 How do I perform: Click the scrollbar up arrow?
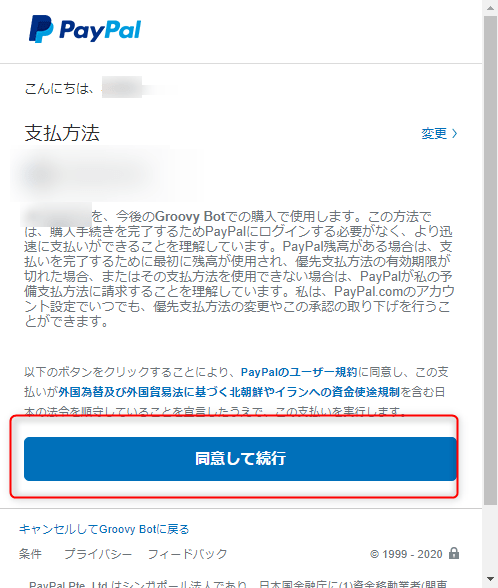click(490, 8)
